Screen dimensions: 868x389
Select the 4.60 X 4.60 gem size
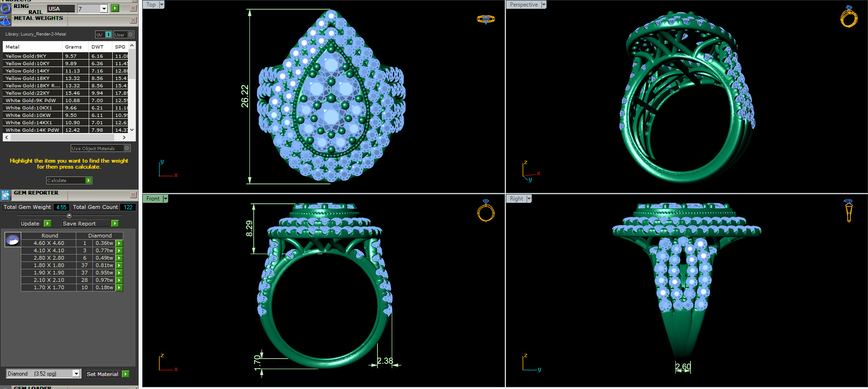[x=49, y=243]
